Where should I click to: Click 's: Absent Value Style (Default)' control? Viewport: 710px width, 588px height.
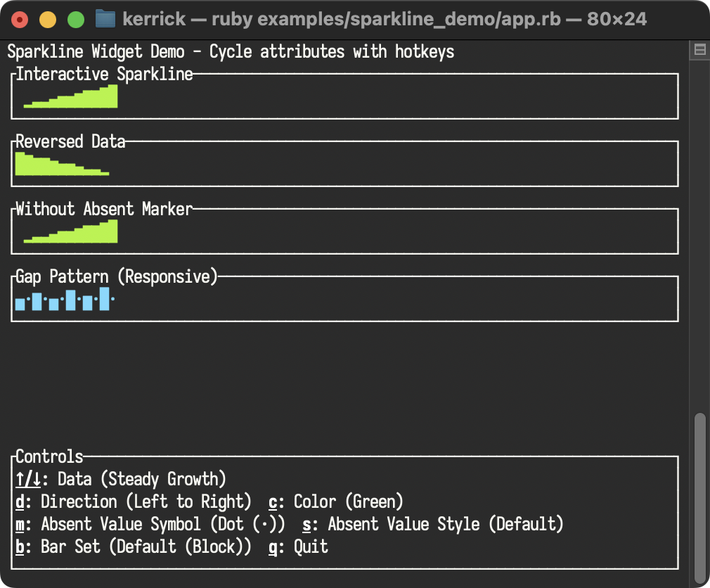click(x=433, y=524)
